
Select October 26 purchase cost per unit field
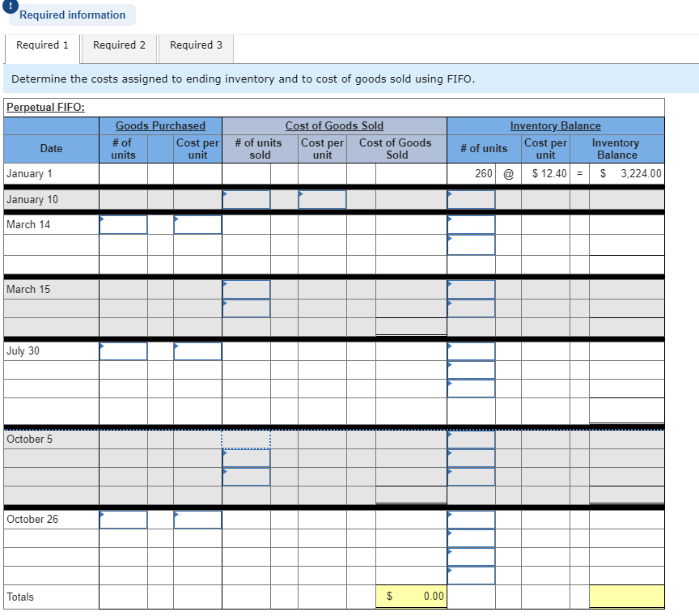(197, 520)
